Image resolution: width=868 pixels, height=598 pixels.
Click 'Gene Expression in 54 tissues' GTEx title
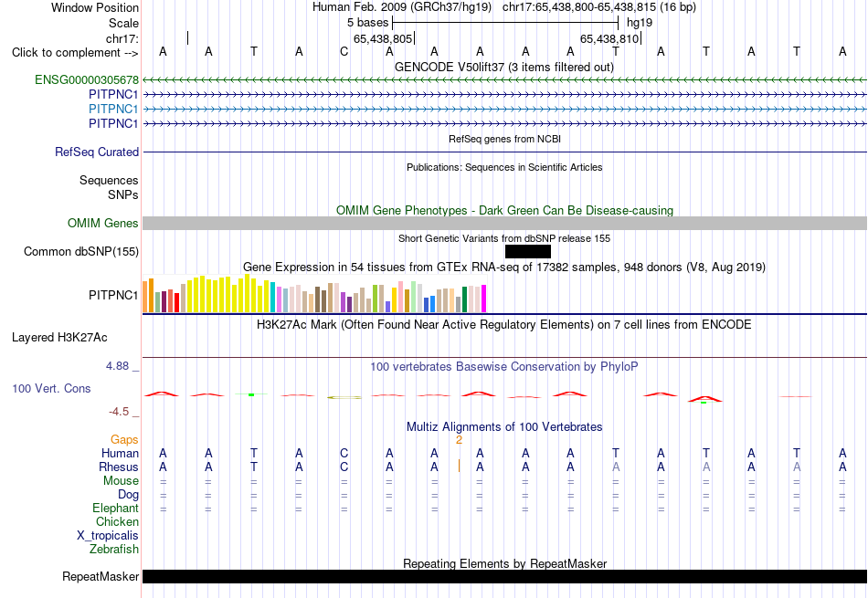coord(504,268)
